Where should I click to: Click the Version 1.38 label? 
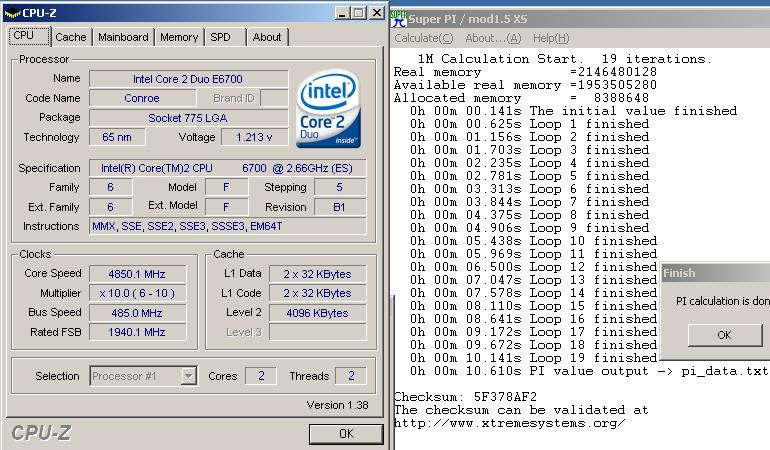click(337, 405)
